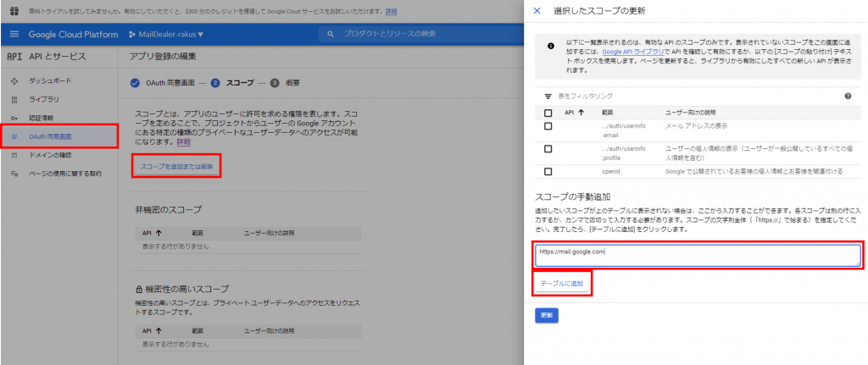Click the スコープの手動追加 heading
Screen dimensions: 868x365
tap(572, 196)
